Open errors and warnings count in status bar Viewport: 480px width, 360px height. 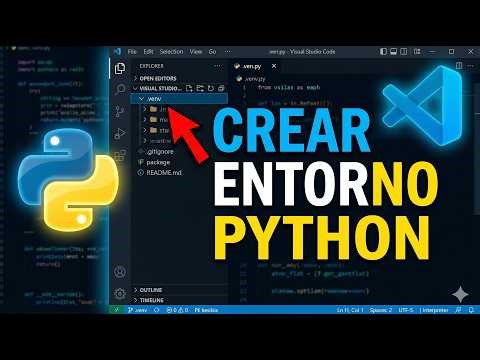tap(177, 310)
